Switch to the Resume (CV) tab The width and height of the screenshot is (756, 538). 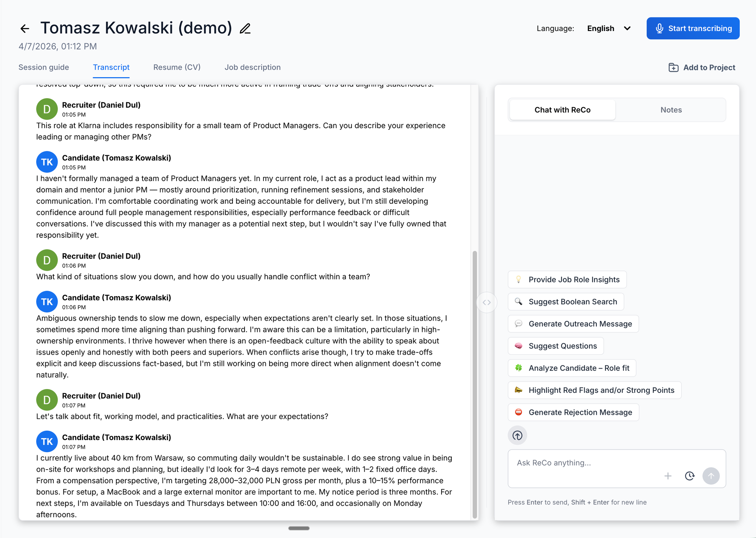coord(177,67)
